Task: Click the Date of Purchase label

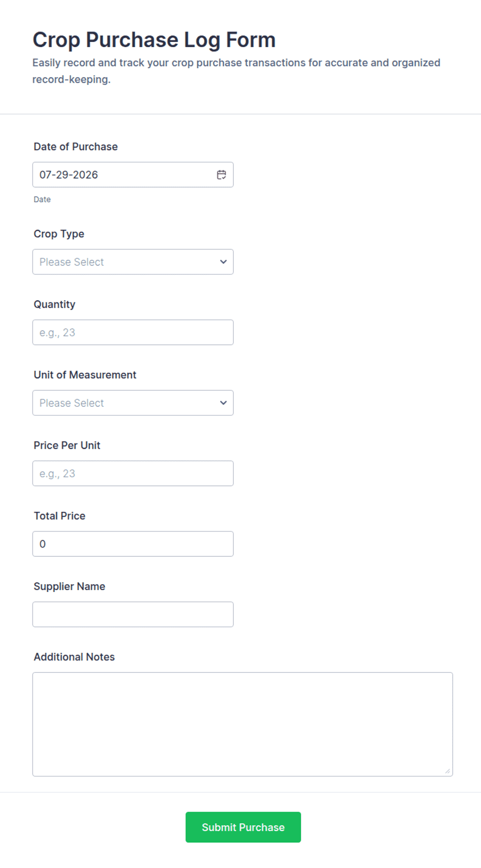Action: tap(76, 147)
